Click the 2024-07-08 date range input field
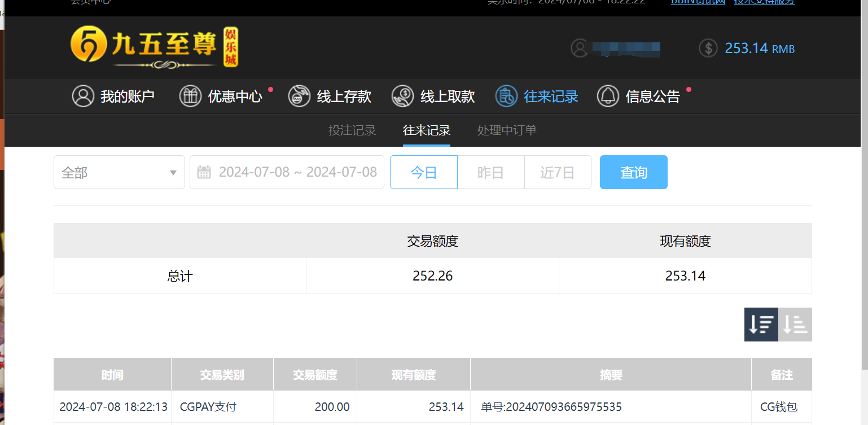The height and width of the screenshot is (425, 868). (296, 172)
